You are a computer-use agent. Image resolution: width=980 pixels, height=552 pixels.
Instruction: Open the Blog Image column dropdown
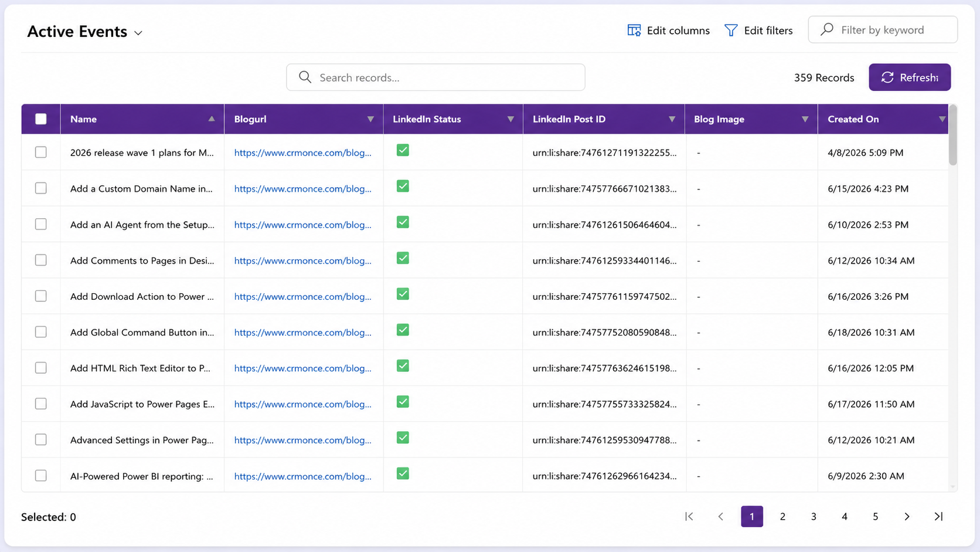coord(805,119)
